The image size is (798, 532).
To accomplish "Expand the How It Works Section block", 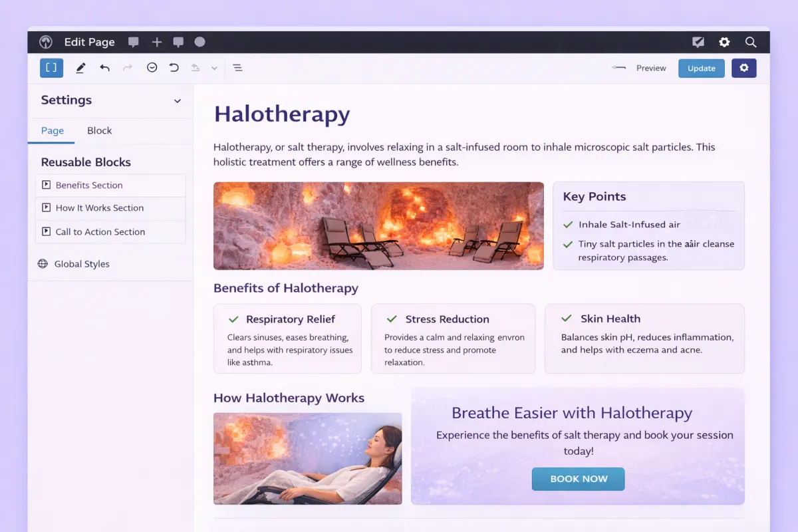I will click(x=46, y=207).
